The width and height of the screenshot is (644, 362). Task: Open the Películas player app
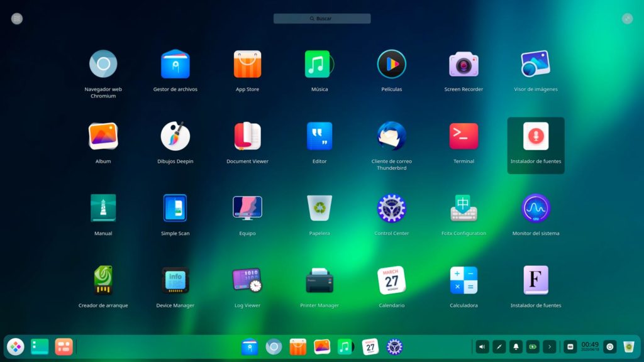coord(391,64)
